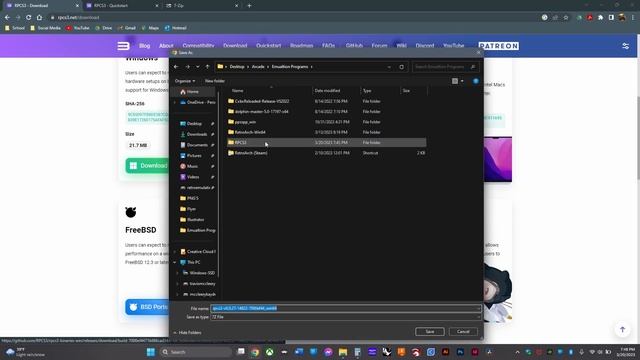Create a New folder
Image resolution: width=640 pixels, height=360 pixels.
coord(215,81)
